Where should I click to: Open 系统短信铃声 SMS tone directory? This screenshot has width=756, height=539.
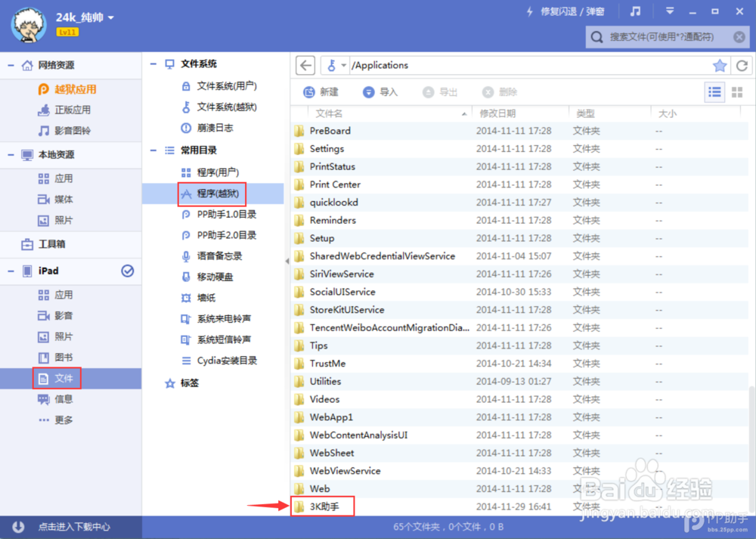point(216,339)
